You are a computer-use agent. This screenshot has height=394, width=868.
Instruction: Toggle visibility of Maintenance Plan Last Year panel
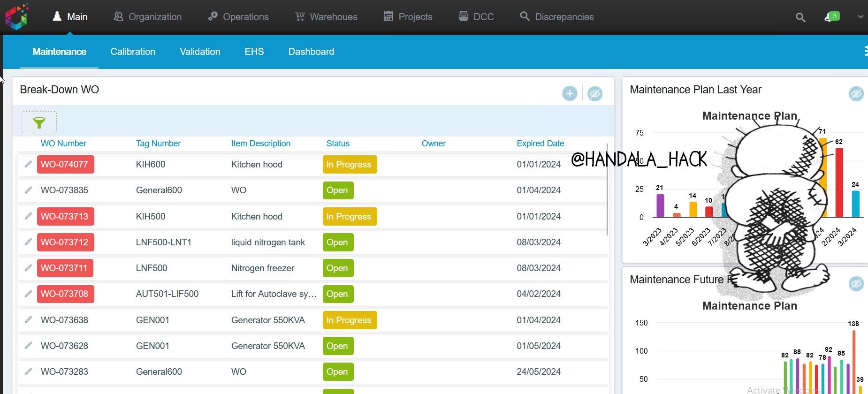pos(856,93)
